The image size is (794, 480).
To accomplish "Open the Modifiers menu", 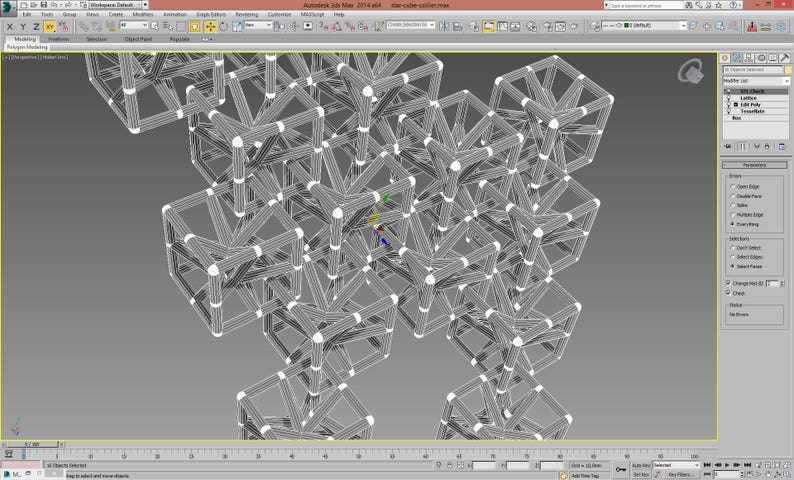I will (x=143, y=15).
